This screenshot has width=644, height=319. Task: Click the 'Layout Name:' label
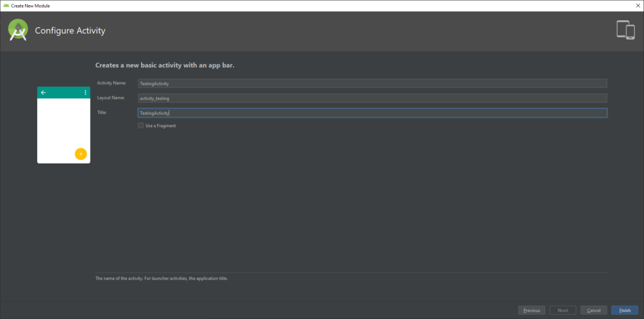click(x=111, y=98)
